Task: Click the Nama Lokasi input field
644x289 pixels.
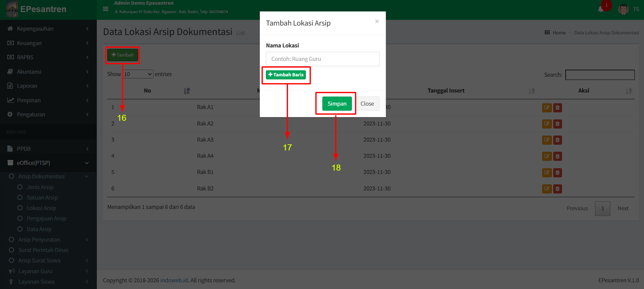Action: tap(322, 59)
